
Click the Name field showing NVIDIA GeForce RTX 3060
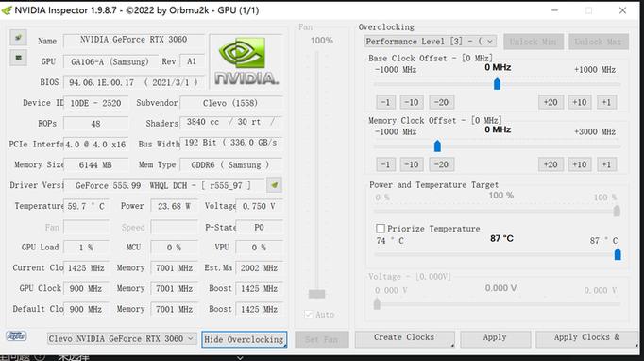133,40
